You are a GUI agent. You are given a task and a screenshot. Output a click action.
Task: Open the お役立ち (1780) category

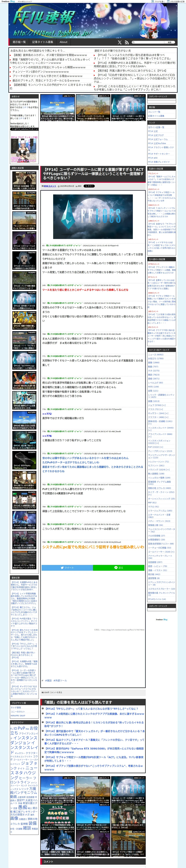pos(156,358)
